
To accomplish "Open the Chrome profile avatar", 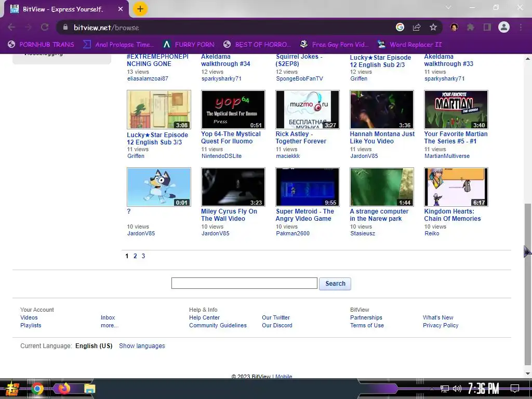I will pos(504,27).
